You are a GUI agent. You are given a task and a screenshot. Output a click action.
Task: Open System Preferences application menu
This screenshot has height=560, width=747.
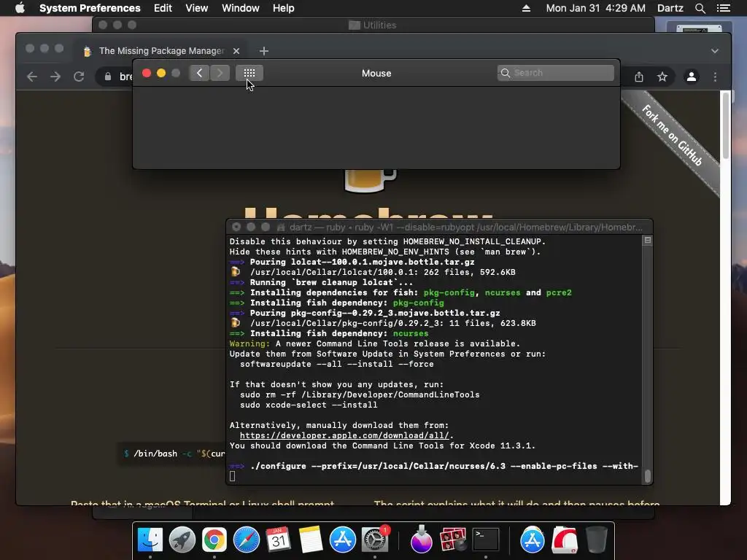[90, 8]
